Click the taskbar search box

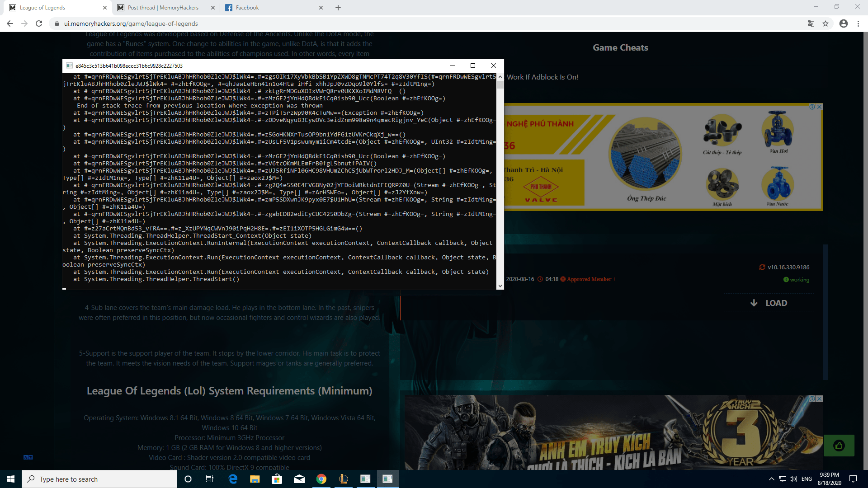pos(99,479)
